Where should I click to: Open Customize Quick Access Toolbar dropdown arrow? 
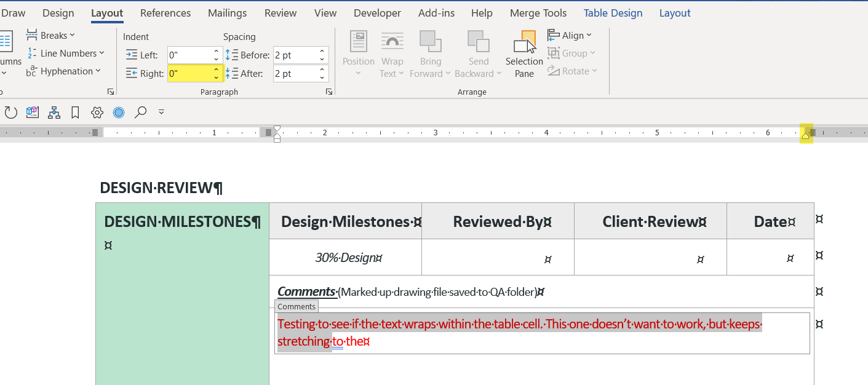point(161,113)
